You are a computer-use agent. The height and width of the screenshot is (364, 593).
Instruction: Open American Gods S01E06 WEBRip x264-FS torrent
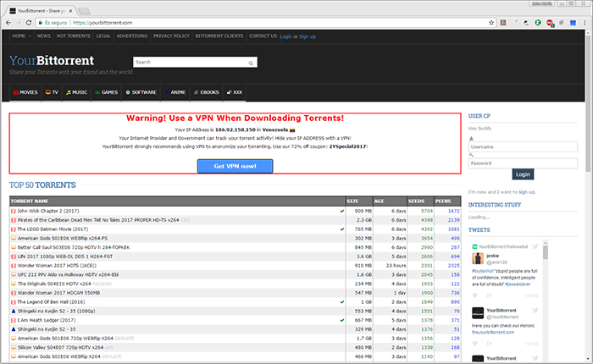[x=63, y=238]
